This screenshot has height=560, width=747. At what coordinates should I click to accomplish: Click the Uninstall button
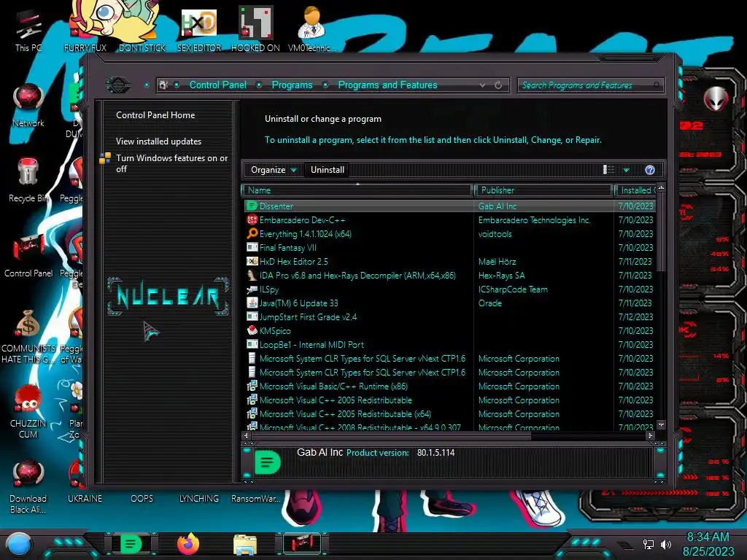click(x=328, y=170)
